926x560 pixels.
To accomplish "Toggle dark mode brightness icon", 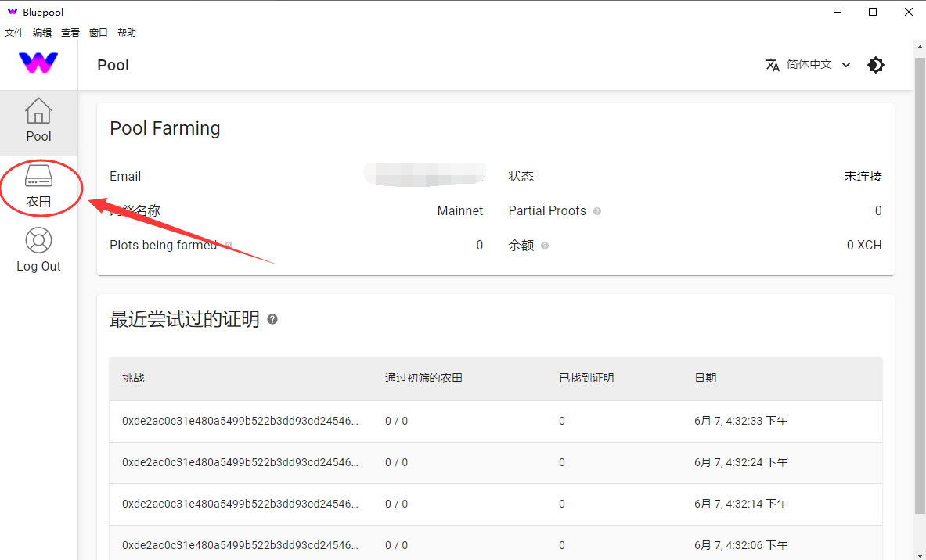I will (x=876, y=65).
